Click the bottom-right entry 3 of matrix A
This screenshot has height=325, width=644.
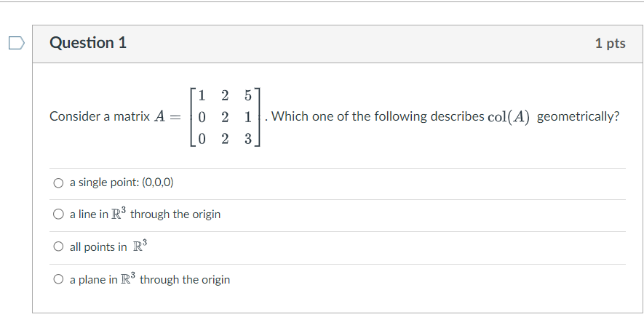(x=247, y=139)
